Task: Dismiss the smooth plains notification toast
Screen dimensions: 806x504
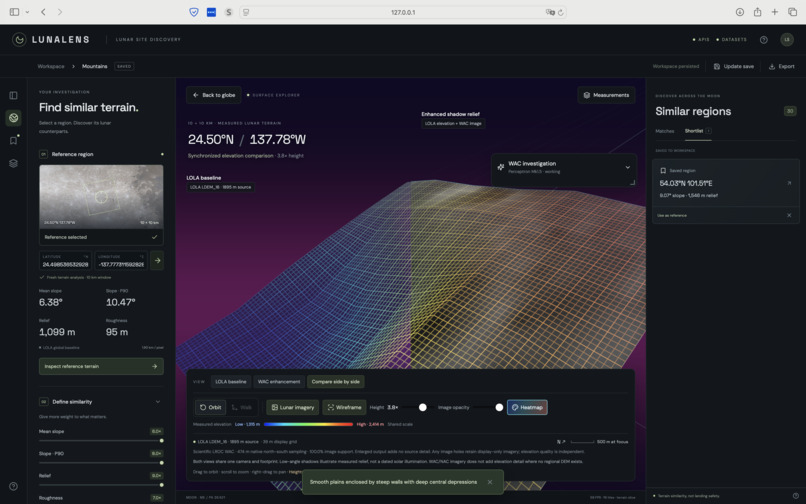Action: click(490, 482)
